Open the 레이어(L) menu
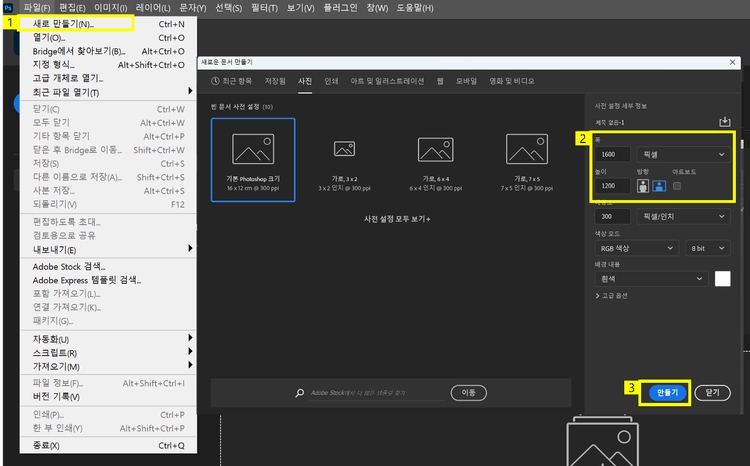The width and height of the screenshot is (750, 466). pyautogui.click(x=153, y=8)
